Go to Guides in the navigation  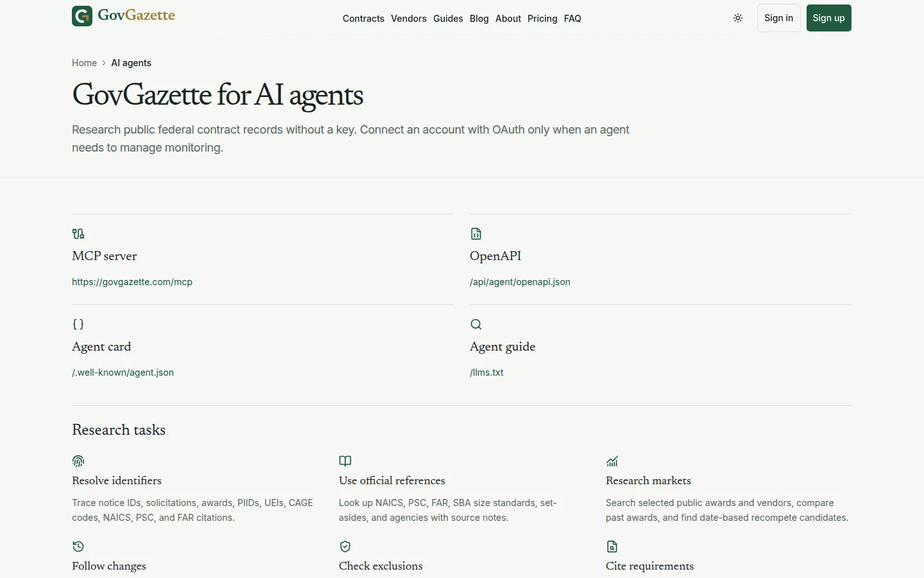click(448, 19)
